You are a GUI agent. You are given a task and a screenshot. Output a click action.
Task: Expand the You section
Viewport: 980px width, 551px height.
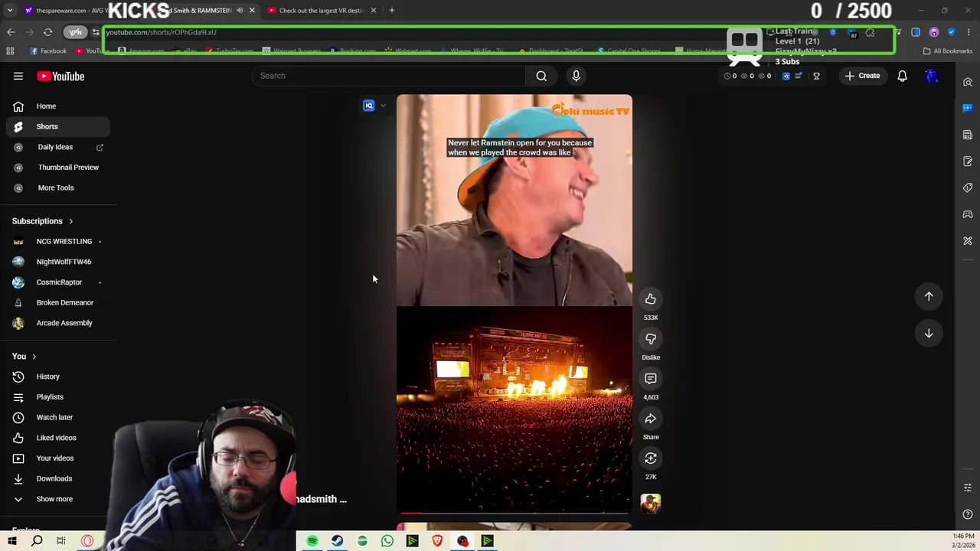24,356
